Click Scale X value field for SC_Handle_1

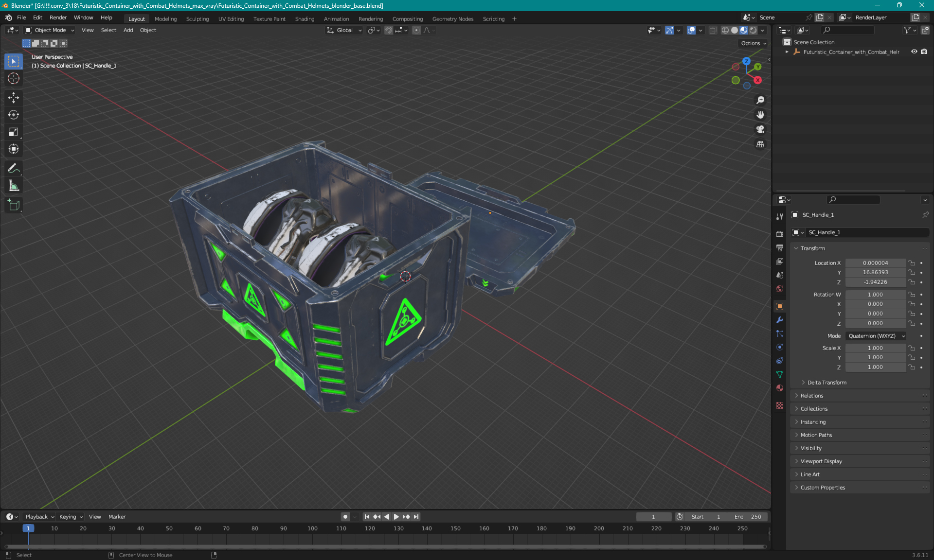(x=875, y=348)
